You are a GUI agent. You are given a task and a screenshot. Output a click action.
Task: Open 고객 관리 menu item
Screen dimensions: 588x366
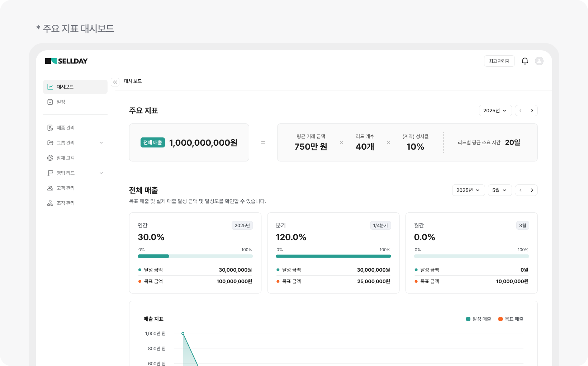(x=75, y=188)
